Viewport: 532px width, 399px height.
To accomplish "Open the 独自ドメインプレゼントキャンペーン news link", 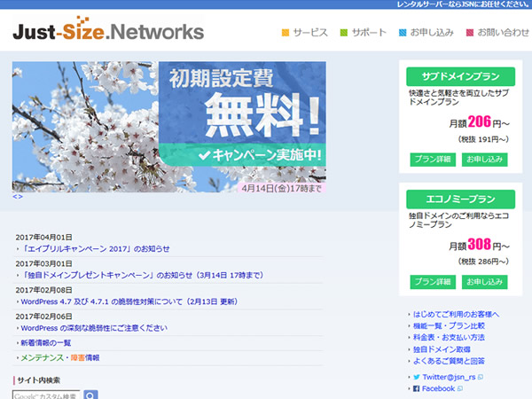I will pos(142,275).
